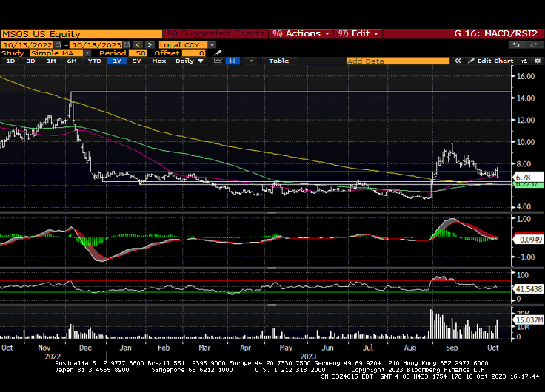Click the 41.5438 RSI value label
The width and height of the screenshot is (545, 392).
coord(529,289)
